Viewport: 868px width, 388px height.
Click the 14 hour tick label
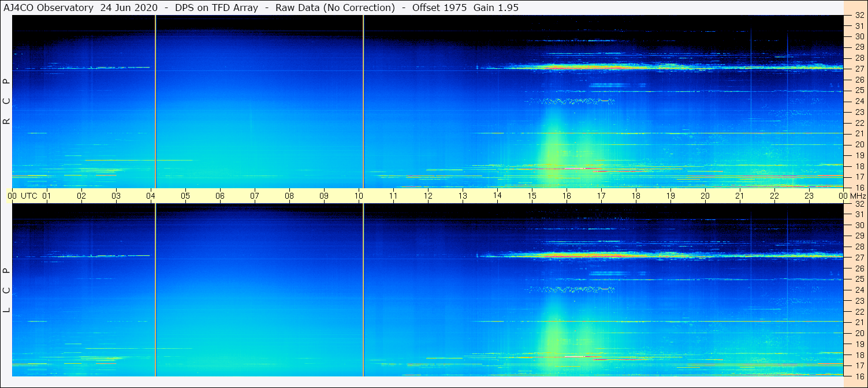(497, 196)
